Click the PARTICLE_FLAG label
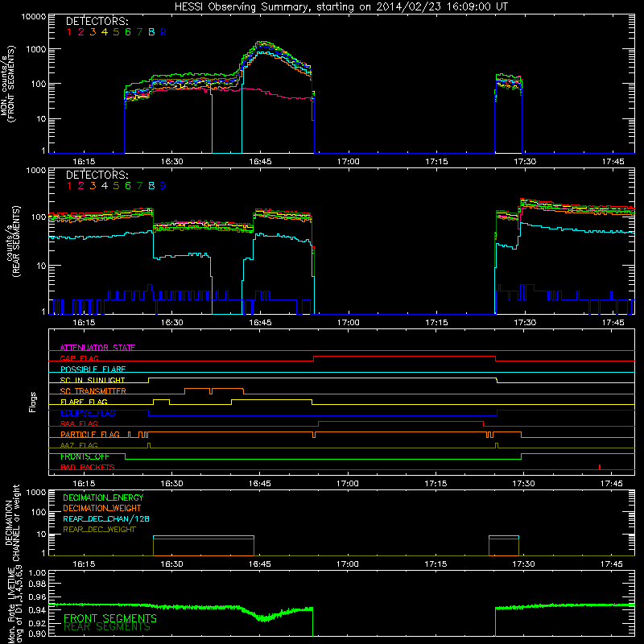Viewport: 644px width, 644px height. [90, 435]
